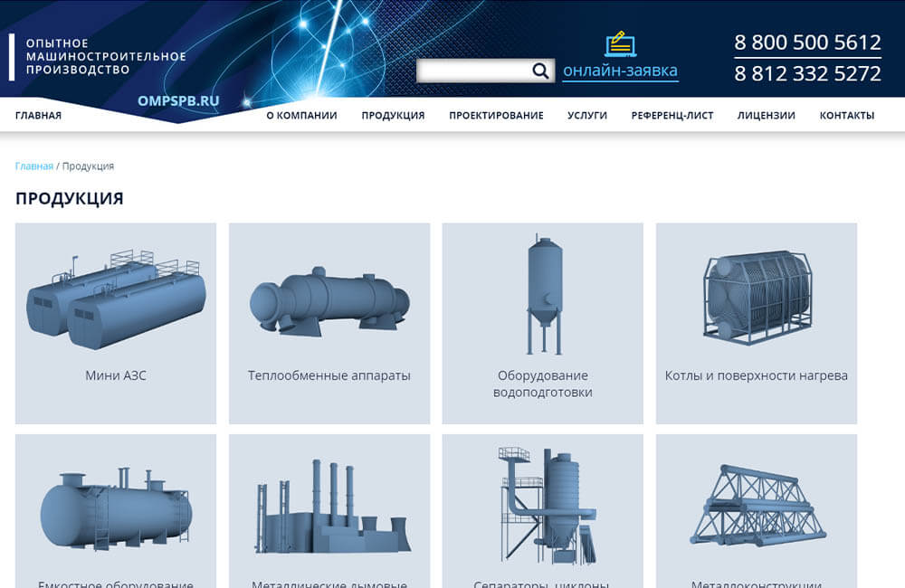Click the online application laptop icon
Screen dimensions: 905x588
(x=620, y=44)
